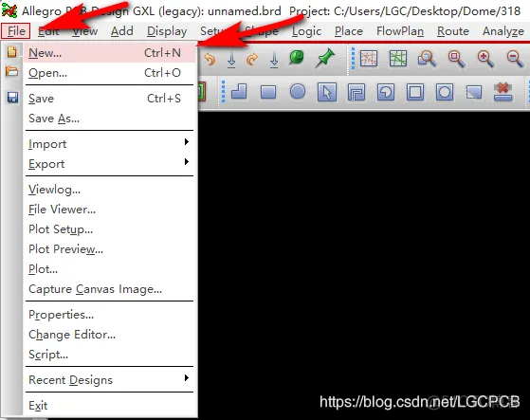Choose New... from the File menu

pos(110,53)
